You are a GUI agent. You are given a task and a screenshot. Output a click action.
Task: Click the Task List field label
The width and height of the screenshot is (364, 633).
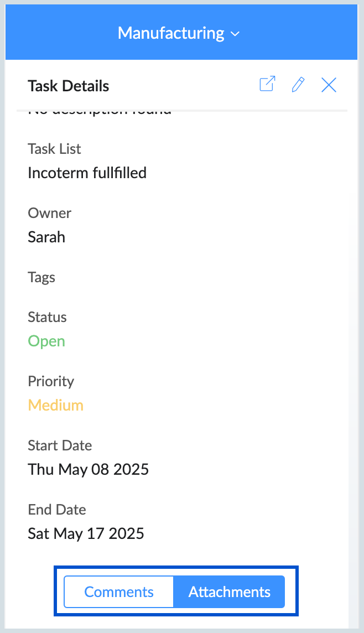[x=54, y=149]
